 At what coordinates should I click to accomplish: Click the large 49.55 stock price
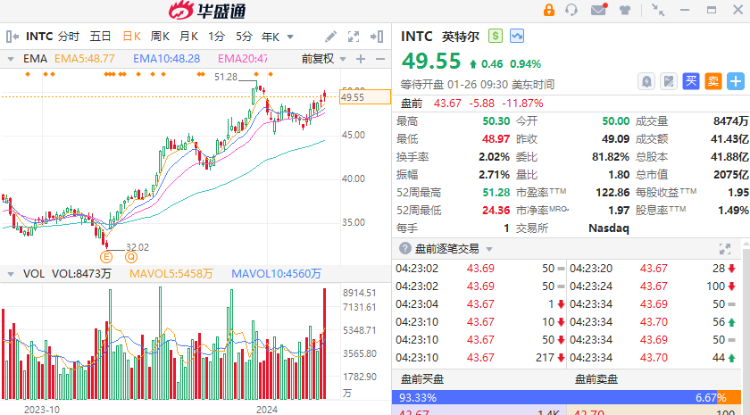tap(431, 61)
